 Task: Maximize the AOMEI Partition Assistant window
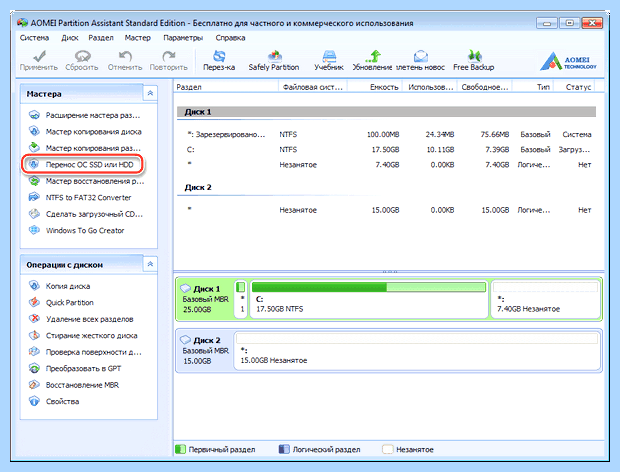pos(569,23)
